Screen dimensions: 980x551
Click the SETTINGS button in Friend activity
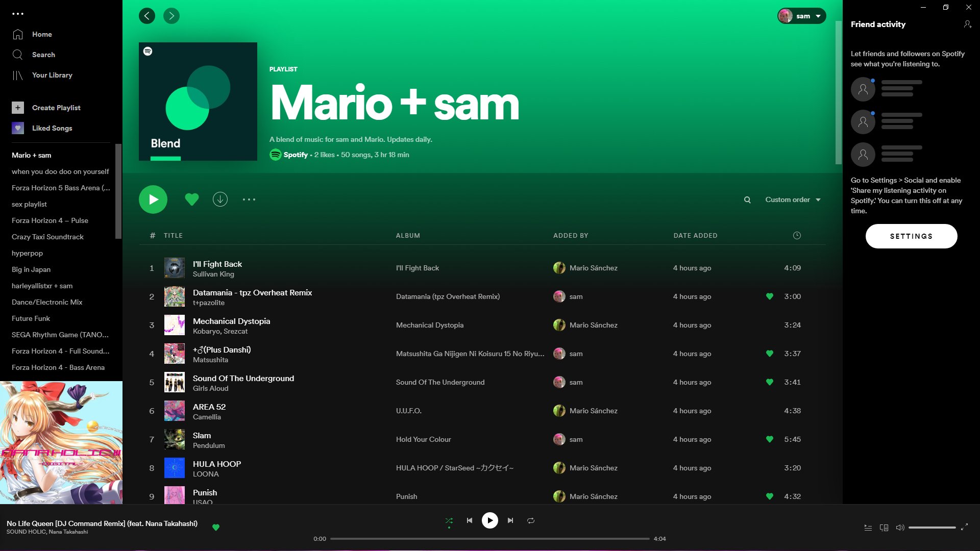pyautogui.click(x=911, y=236)
